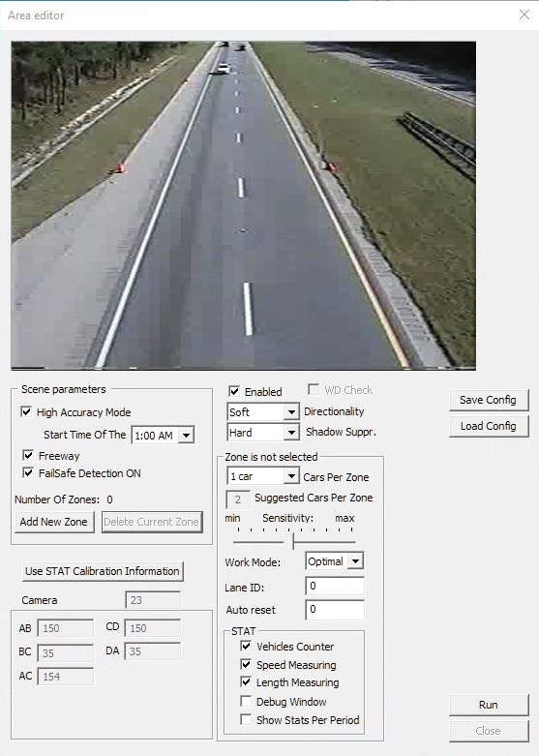Toggle High Accuracy Mode checkbox

(26, 411)
